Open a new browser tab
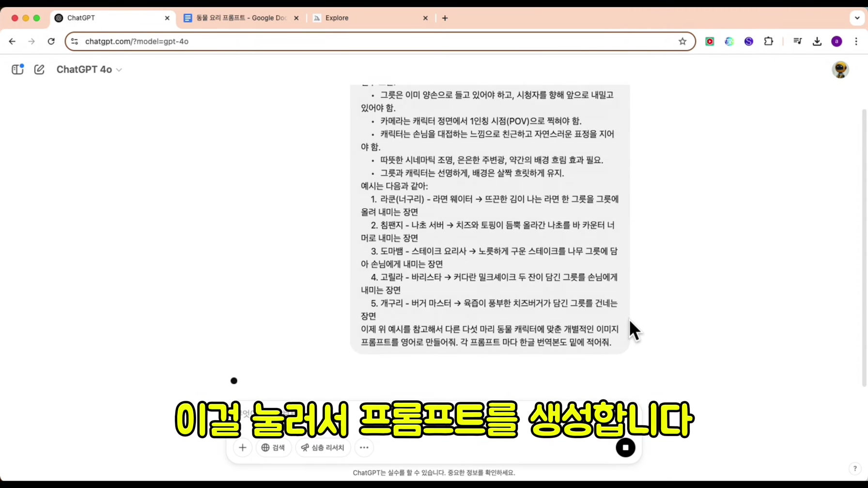The image size is (868, 488). click(445, 18)
